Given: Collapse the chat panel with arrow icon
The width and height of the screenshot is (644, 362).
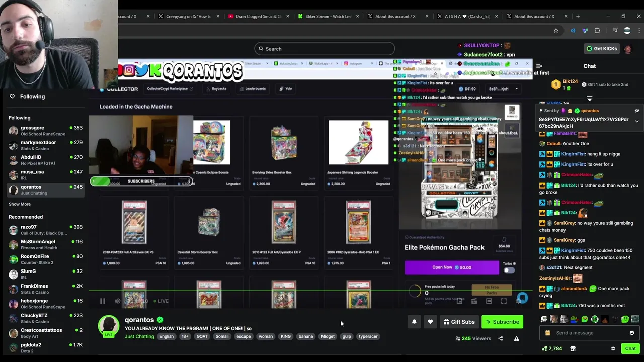Looking at the screenshot, I should [x=539, y=66].
